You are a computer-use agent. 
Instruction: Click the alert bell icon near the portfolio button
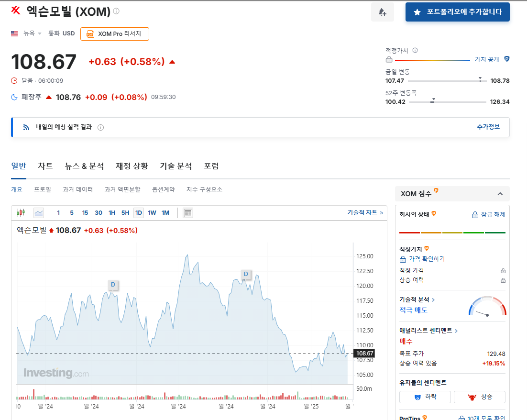pos(383,11)
